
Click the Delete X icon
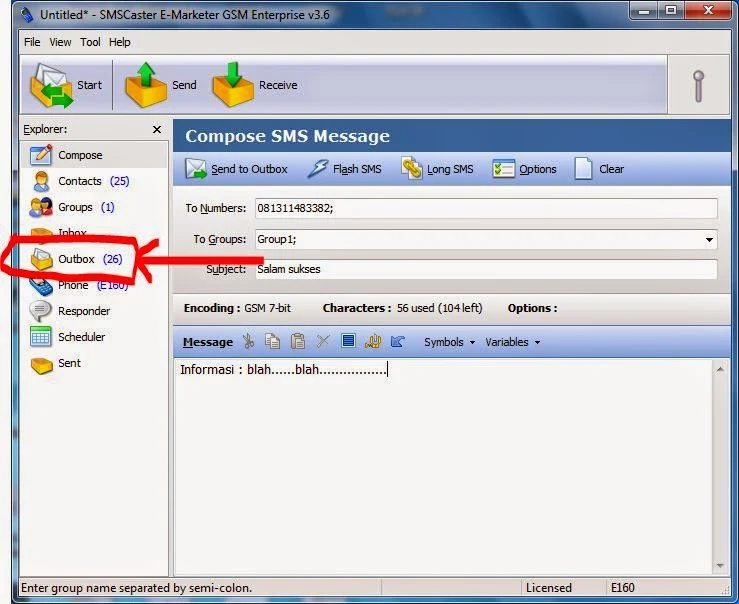323,341
